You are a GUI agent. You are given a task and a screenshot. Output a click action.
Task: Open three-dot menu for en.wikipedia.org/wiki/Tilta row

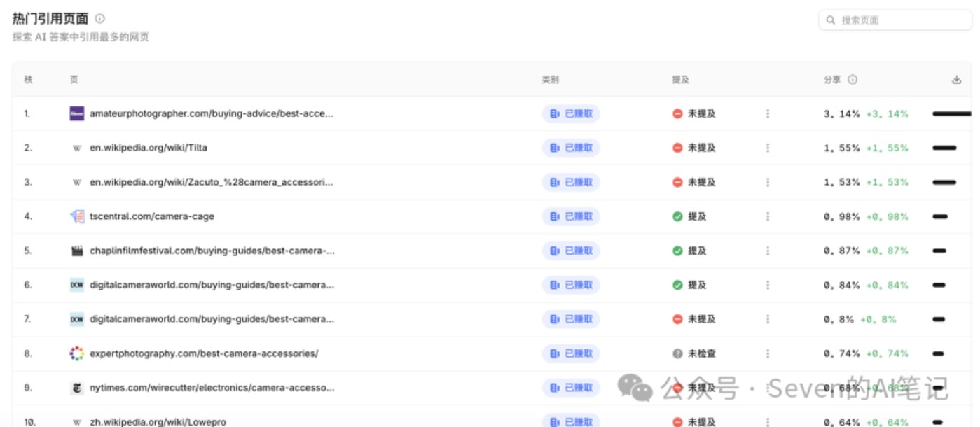tap(767, 148)
